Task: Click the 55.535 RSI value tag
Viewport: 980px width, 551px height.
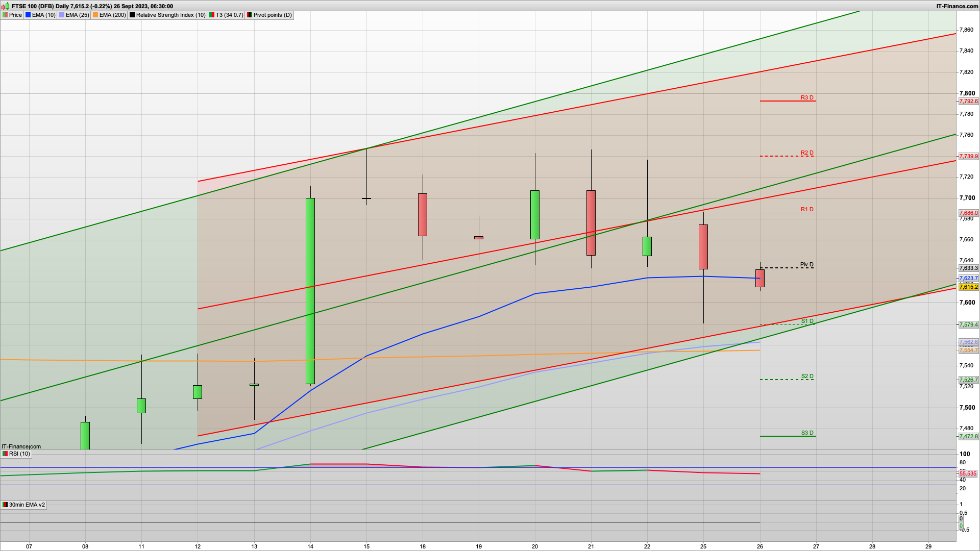Action: (x=968, y=473)
